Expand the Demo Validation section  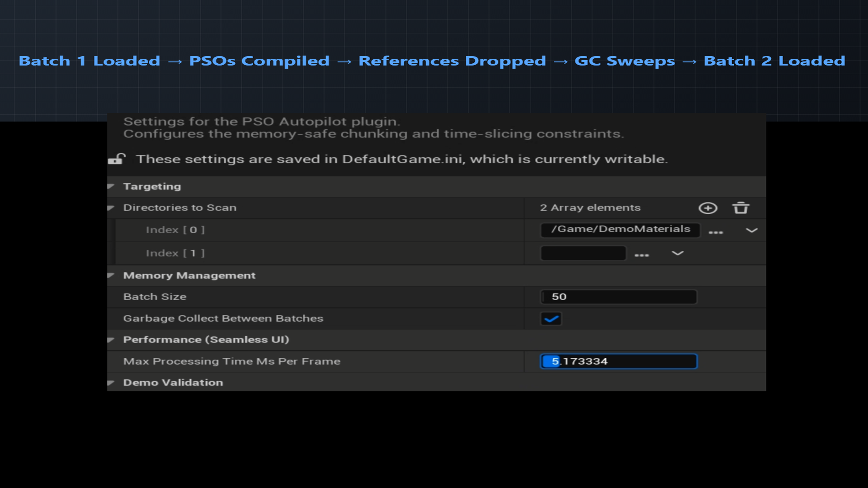pos(111,383)
